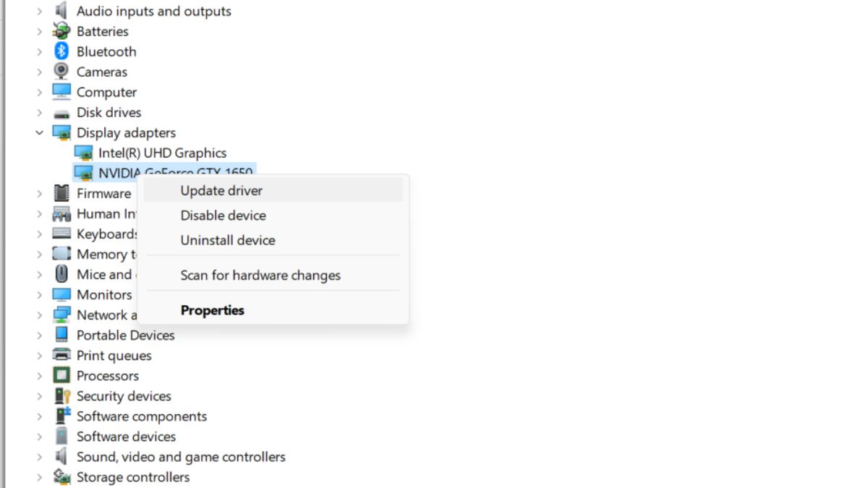Expand the Software components node
The height and width of the screenshot is (488, 868).
[40, 416]
